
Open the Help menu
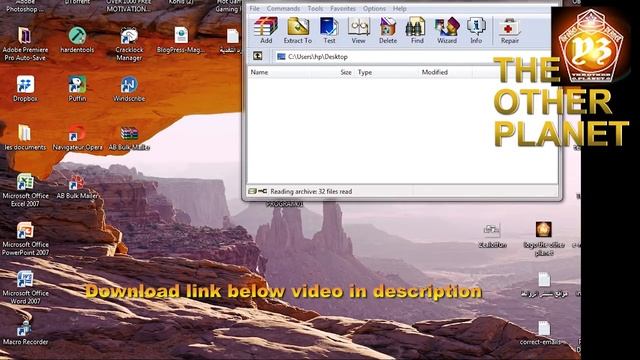point(400,9)
